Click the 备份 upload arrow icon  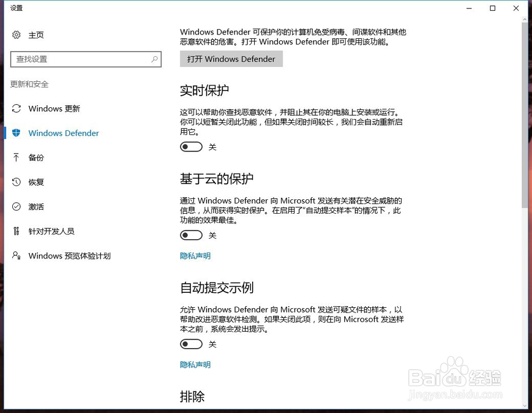[x=16, y=157]
